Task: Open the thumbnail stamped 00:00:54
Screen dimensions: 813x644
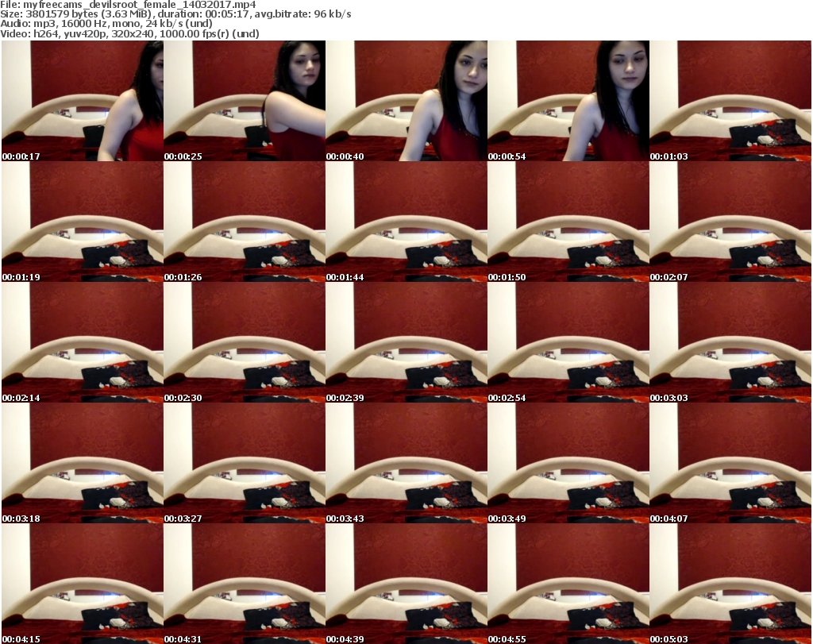Action: point(568,101)
